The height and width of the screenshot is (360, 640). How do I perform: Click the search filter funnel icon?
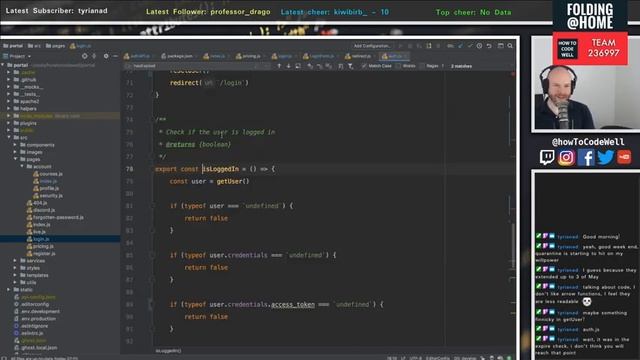coord(350,66)
